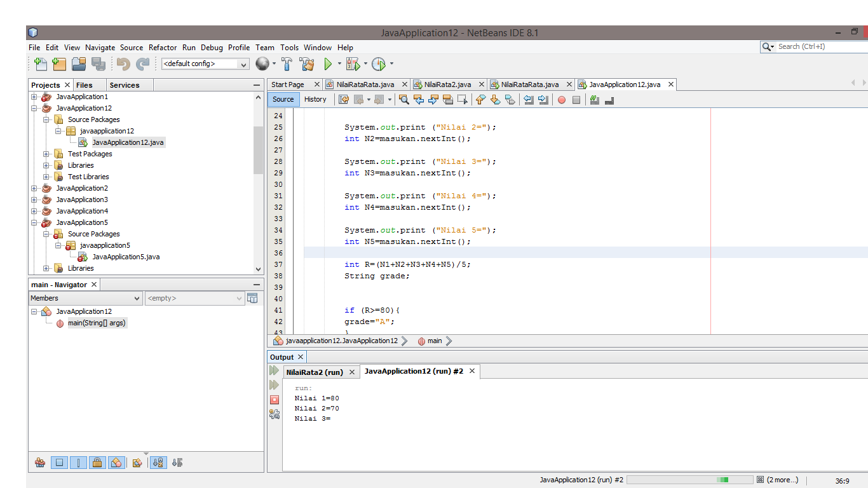
Task: Expand the JavaApplication1 project node
Action: (34, 97)
